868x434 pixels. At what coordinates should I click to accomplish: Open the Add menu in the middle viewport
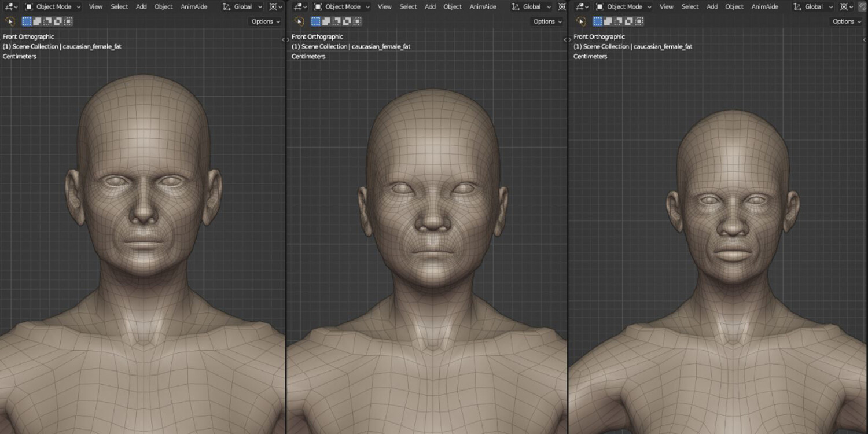pos(430,7)
